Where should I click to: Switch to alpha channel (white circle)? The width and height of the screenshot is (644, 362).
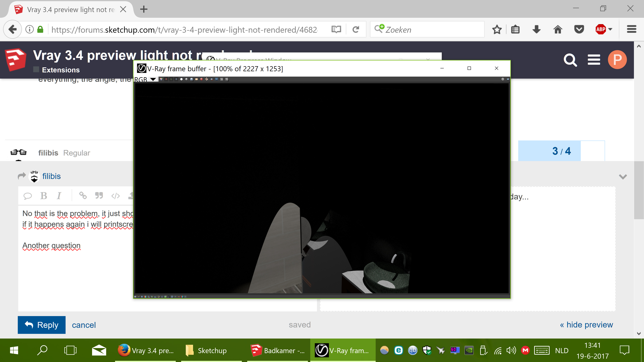pyautogui.click(x=181, y=79)
